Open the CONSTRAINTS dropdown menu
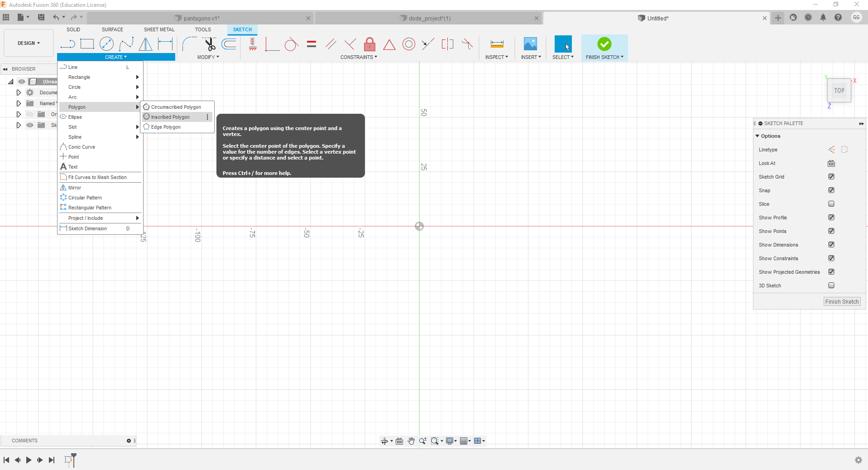868x470 pixels. click(359, 57)
